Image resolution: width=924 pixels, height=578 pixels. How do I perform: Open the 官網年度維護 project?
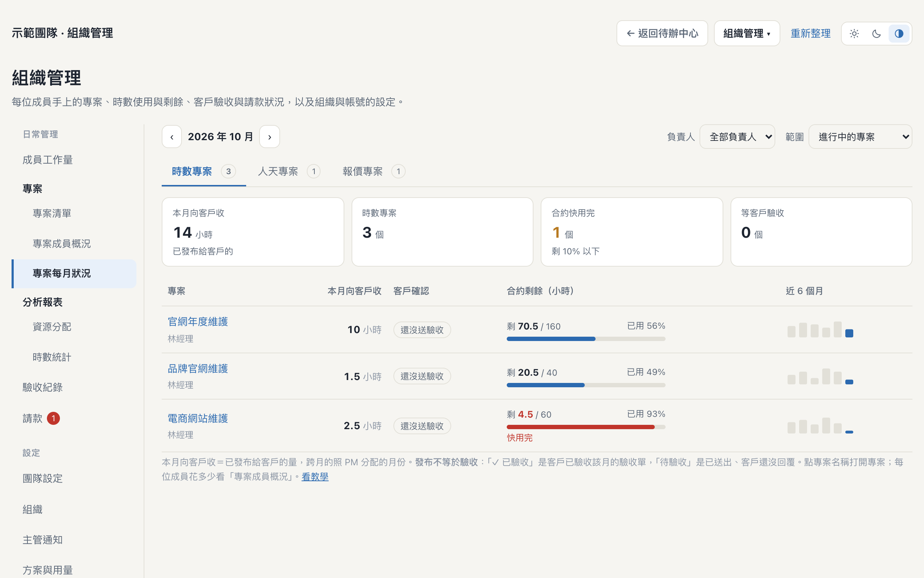(198, 322)
